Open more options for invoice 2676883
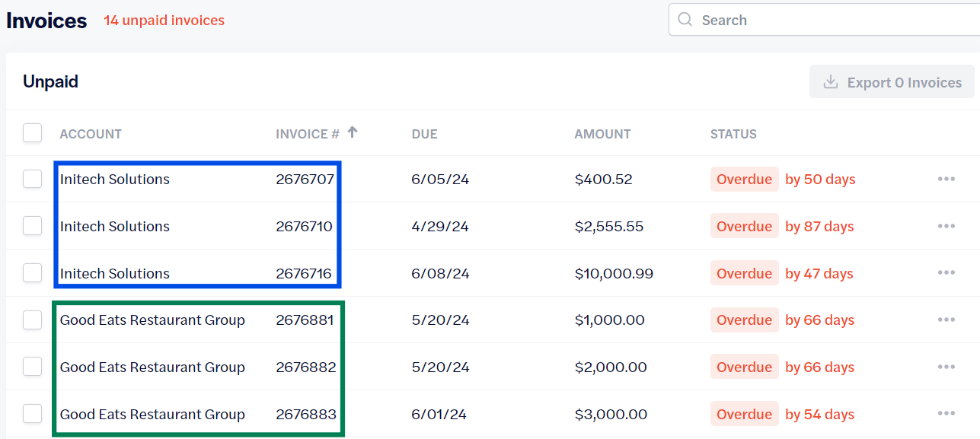 [x=946, y=415]
